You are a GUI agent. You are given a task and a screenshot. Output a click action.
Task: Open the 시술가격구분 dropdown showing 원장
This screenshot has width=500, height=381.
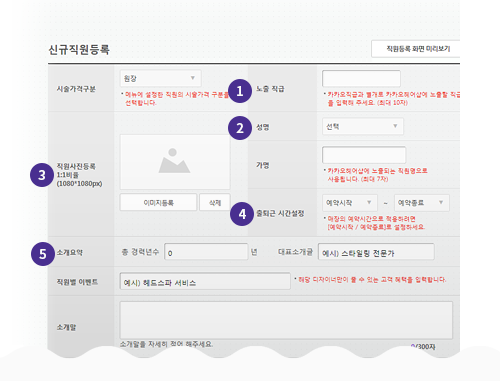pyautogui.click(x=160, y=78)
